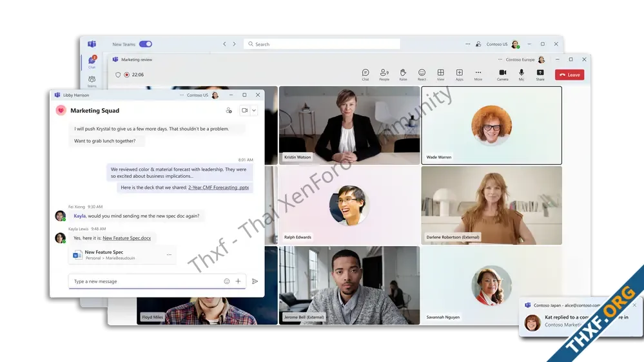Click Marketing Squad heart group avatar
The height and width of the screenshot is (362, 644).
pos(61,110)
